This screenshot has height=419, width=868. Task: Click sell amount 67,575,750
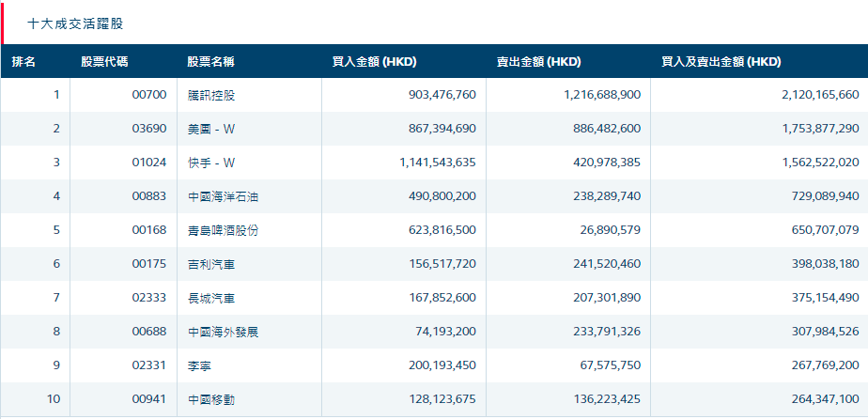coord(610,365)
